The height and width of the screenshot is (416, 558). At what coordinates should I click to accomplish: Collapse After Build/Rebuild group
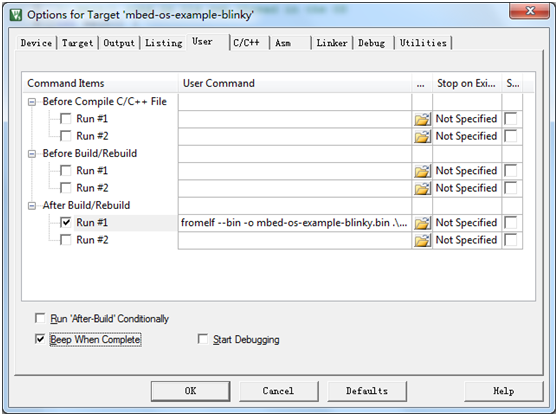click(32, 206)
